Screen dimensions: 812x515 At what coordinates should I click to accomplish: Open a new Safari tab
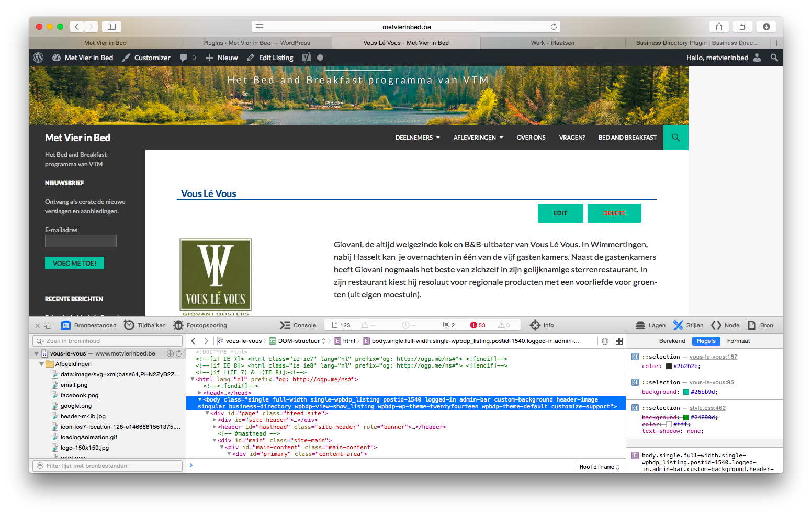pyautogui.click(x=776, y=43)
